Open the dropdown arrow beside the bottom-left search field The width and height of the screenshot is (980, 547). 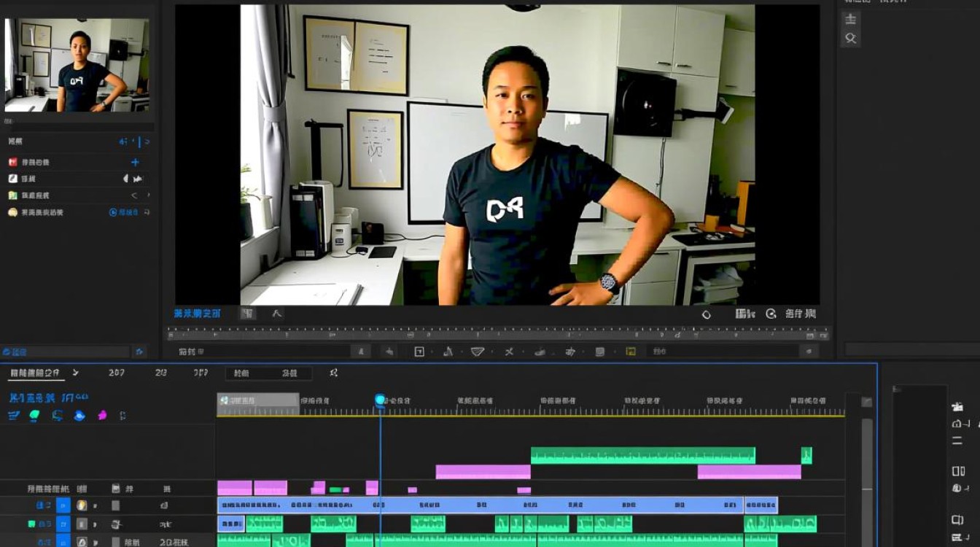139,352
